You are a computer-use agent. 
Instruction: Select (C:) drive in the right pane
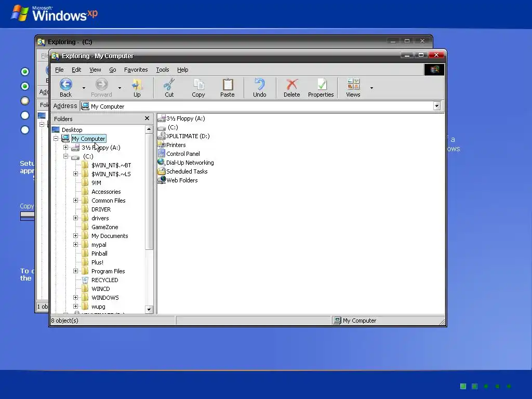168,127
